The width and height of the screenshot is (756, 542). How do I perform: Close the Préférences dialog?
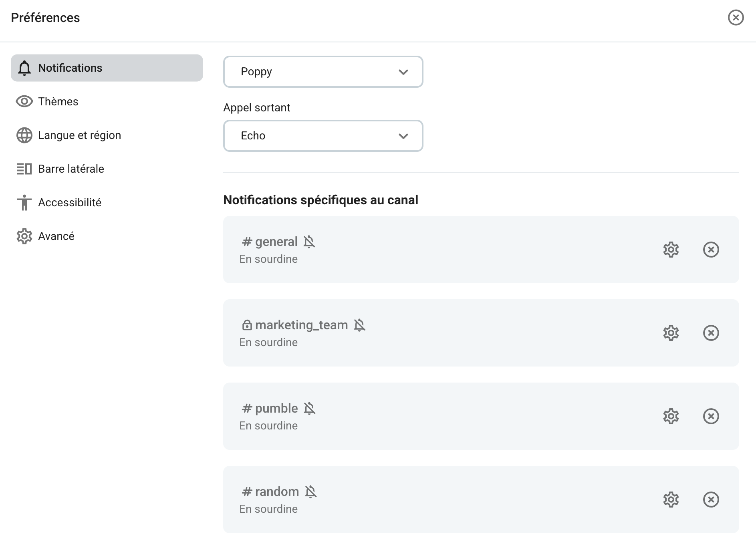[736, 18]
